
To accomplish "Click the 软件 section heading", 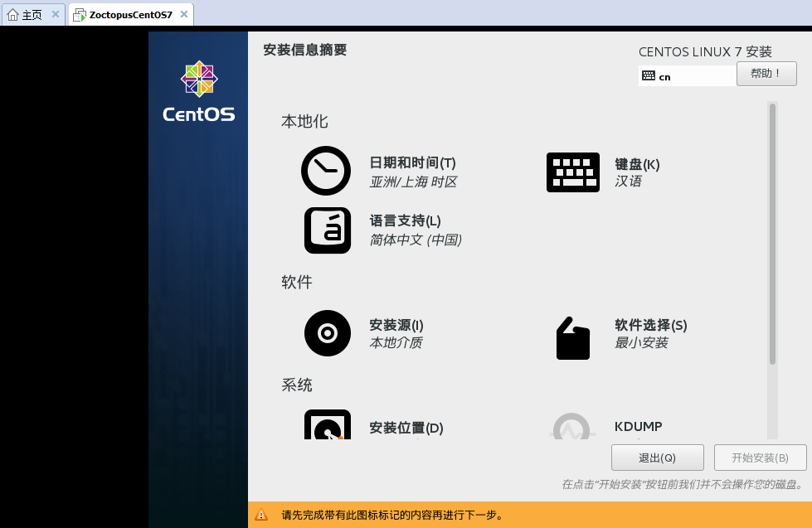I will 297,282.
